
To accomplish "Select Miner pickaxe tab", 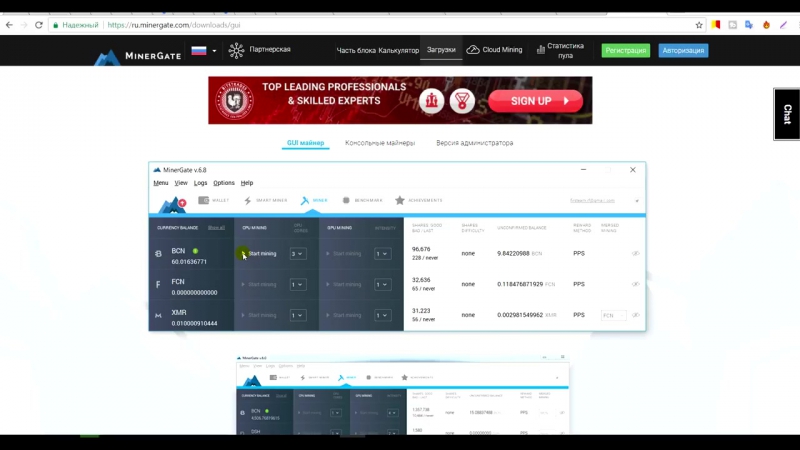I will point(314,201).
